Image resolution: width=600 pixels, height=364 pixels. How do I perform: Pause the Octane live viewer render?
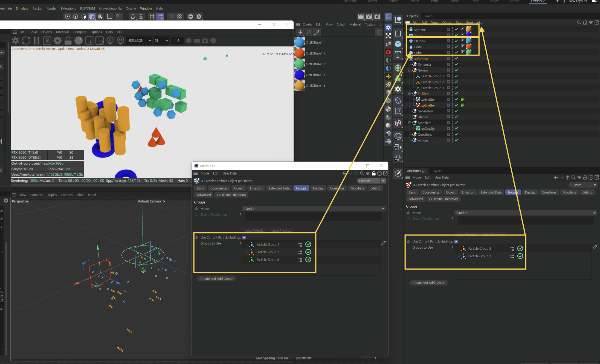[x=36, y=41]
